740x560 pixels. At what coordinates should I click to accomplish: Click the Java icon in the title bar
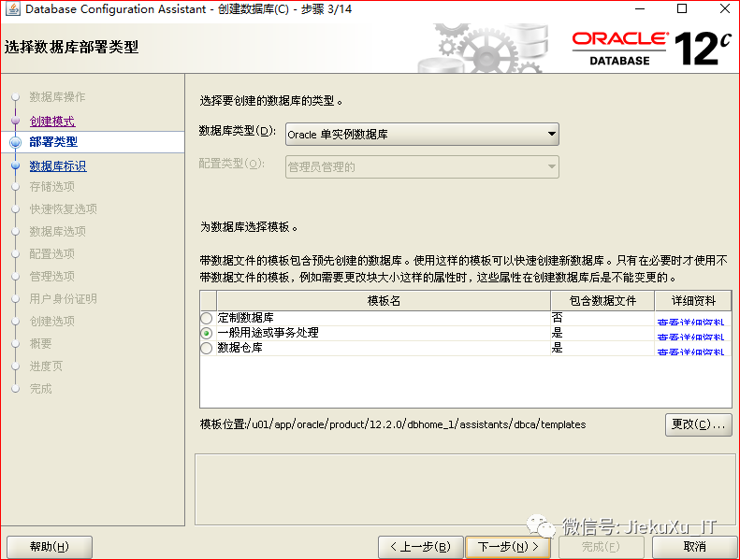[x=13, y=9]
